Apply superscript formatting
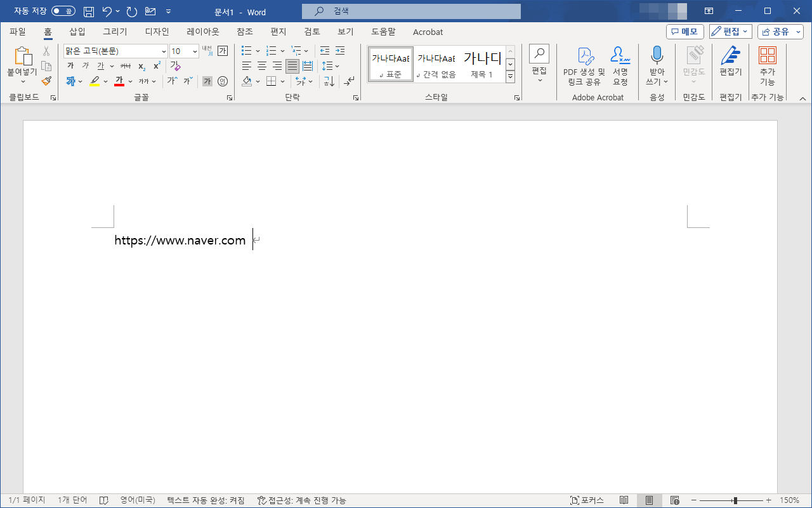 click(x=157, y=66)
